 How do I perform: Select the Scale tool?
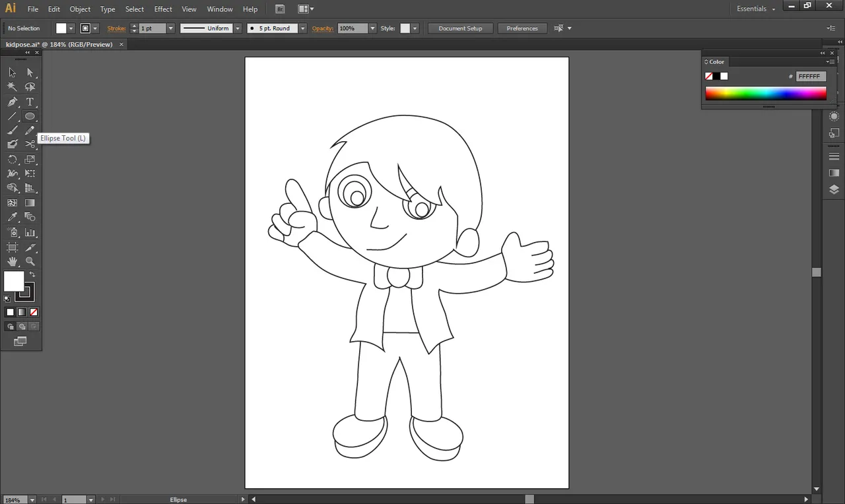(30, 160)
